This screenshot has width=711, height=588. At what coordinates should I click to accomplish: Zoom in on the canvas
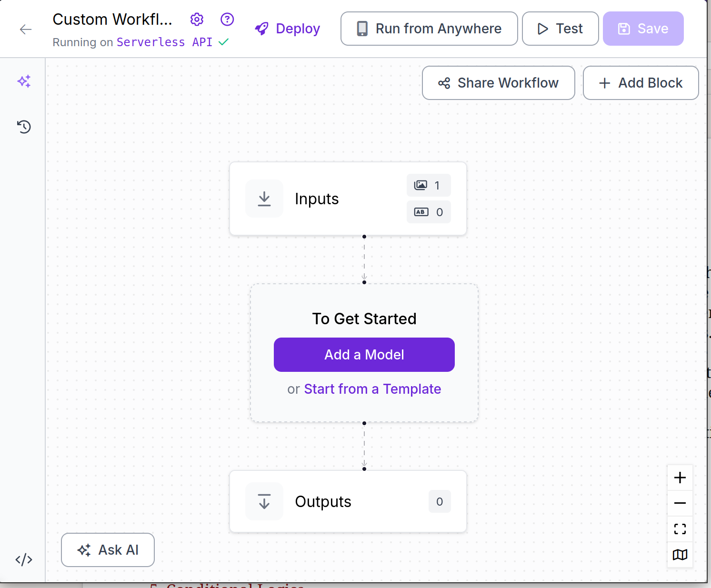coord(680,478)
